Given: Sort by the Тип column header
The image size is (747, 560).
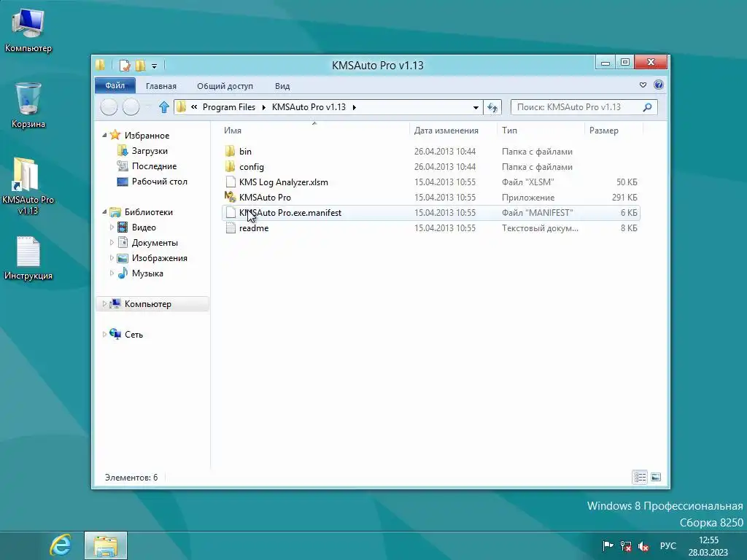Looking at the screenshot, I should [x=509, y=131].
